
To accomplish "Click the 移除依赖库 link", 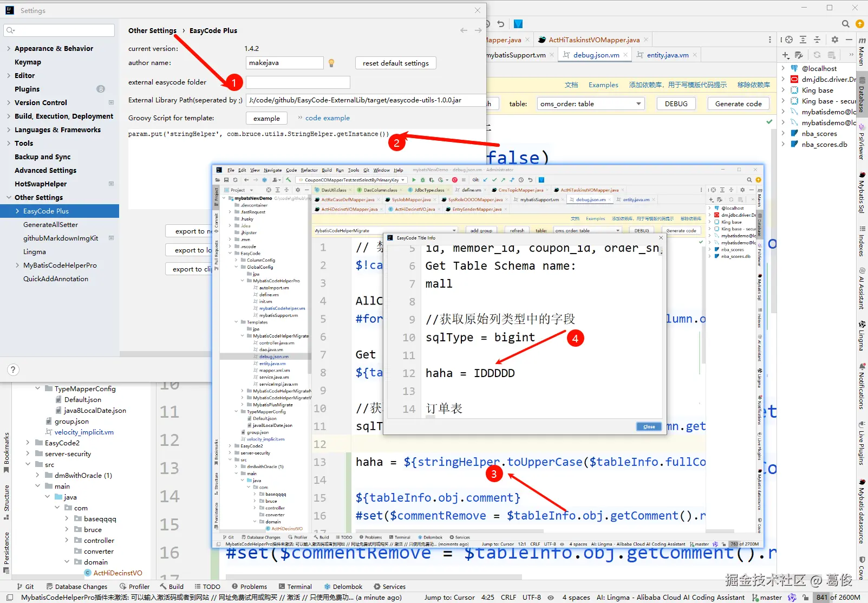I will [754, 85].
